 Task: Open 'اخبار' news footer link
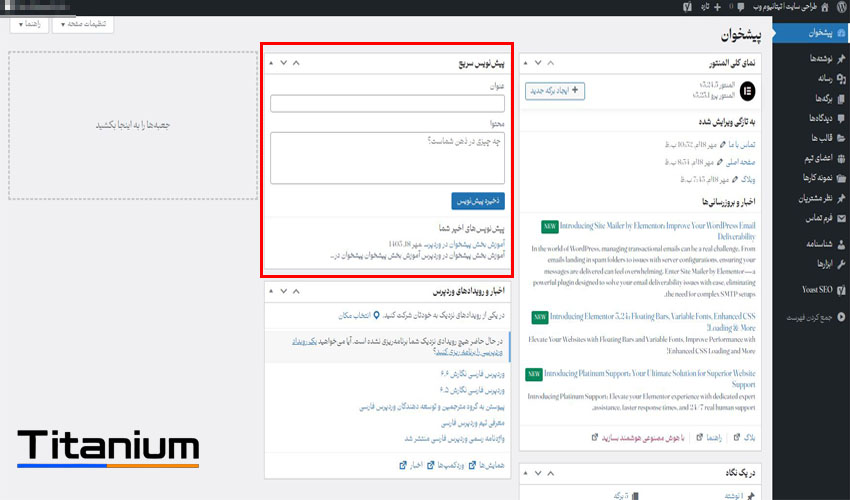click(410, 465)
